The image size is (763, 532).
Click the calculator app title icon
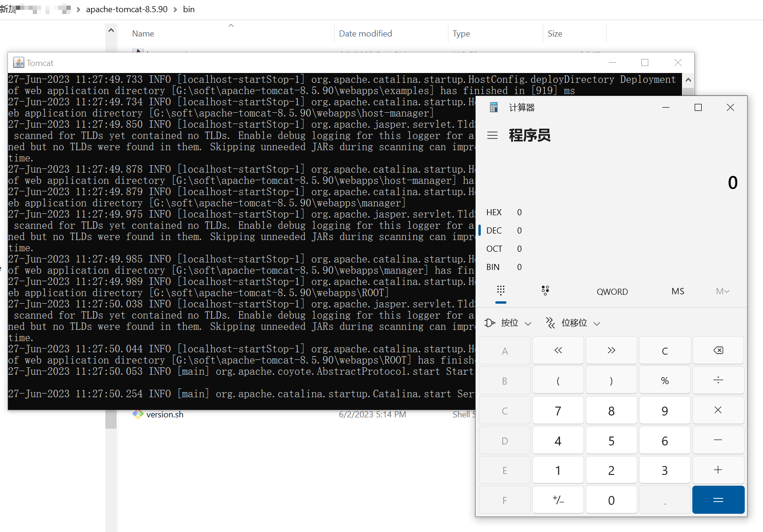click(493, 108)
